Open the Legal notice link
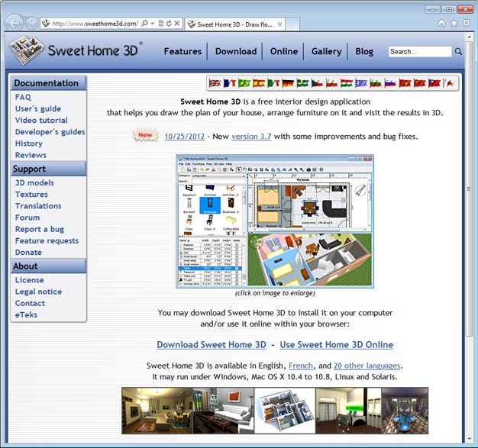 pyautogui.click(x=38, y=292)
